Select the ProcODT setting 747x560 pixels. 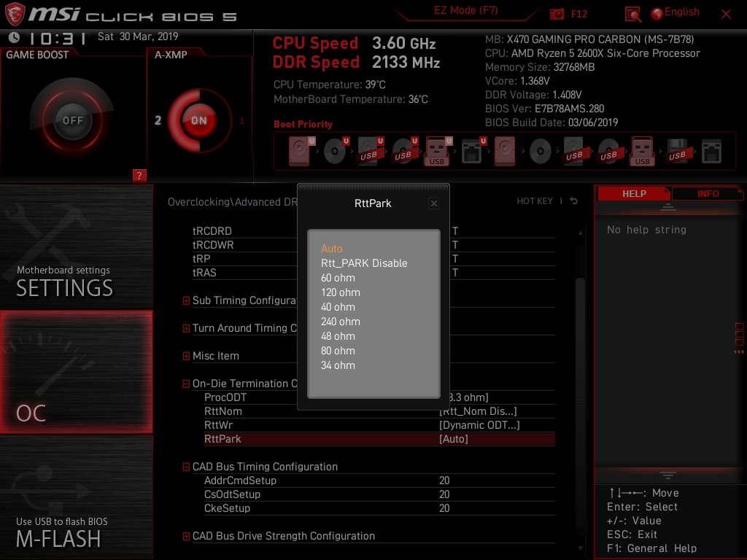pos(379,397)
